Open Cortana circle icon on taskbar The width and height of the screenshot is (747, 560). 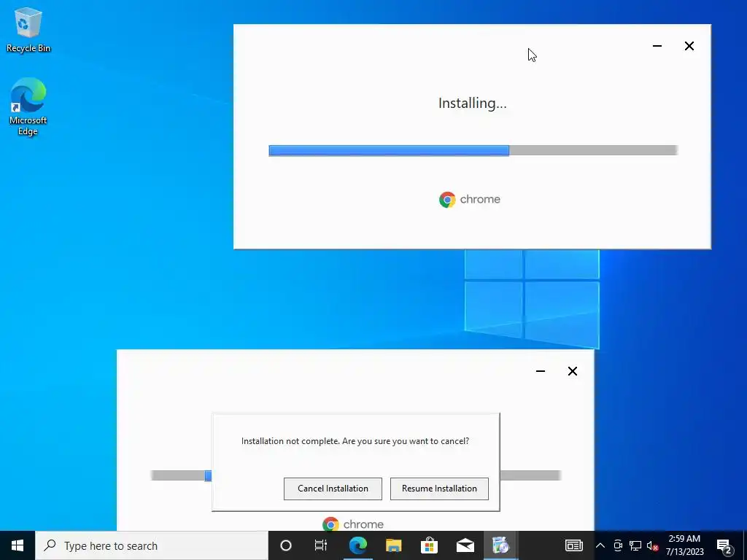tap(286, 545)
